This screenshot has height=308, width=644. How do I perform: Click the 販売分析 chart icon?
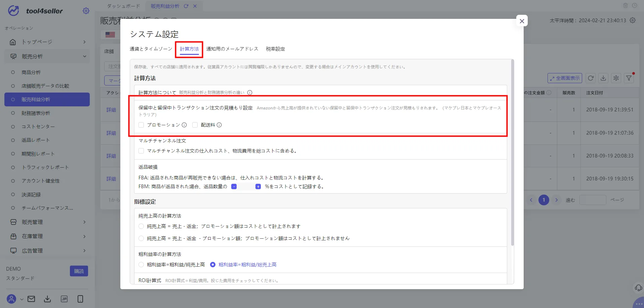[13, 56]
